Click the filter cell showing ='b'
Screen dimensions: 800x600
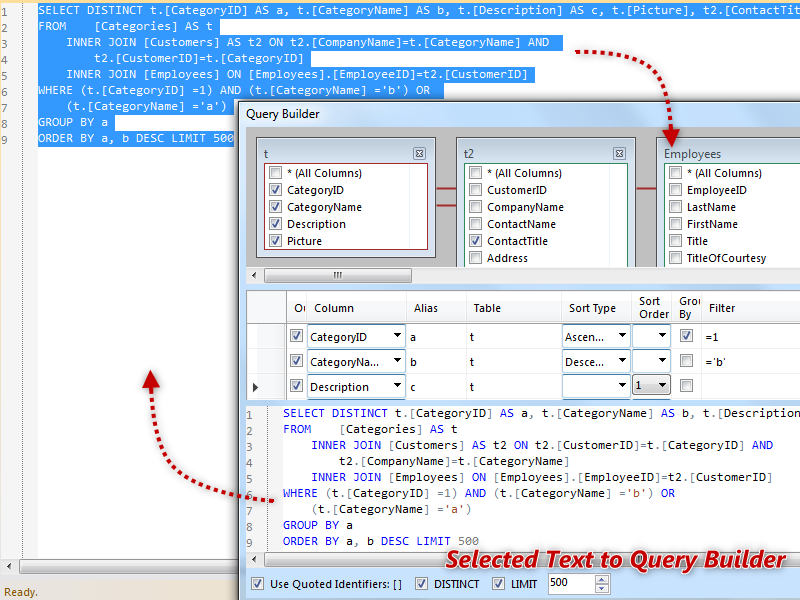tap(751, 362)
